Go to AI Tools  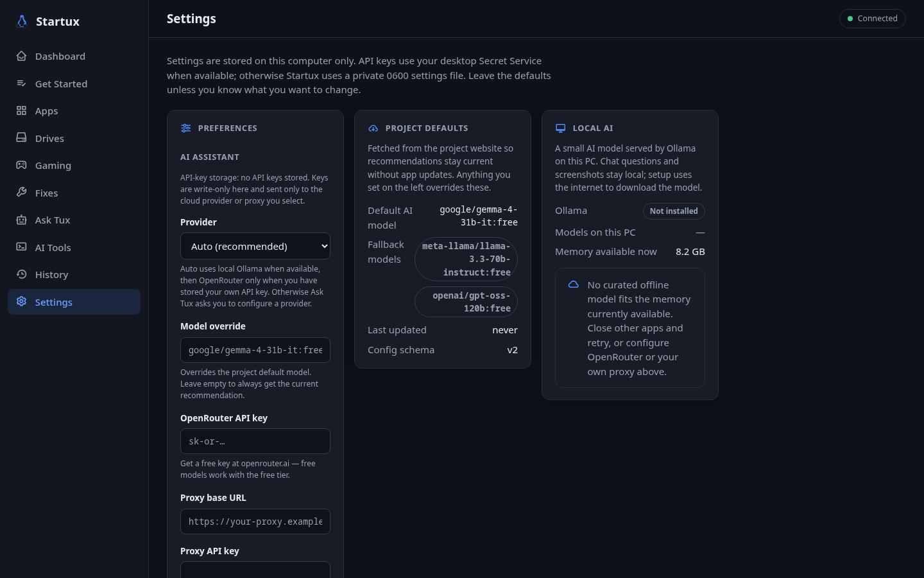coord(74,247)
